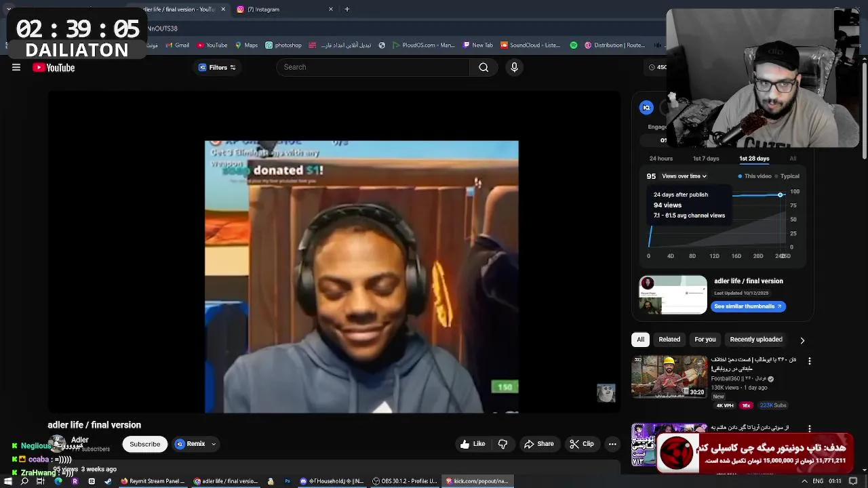Select the Related chip

click(669, 340)
